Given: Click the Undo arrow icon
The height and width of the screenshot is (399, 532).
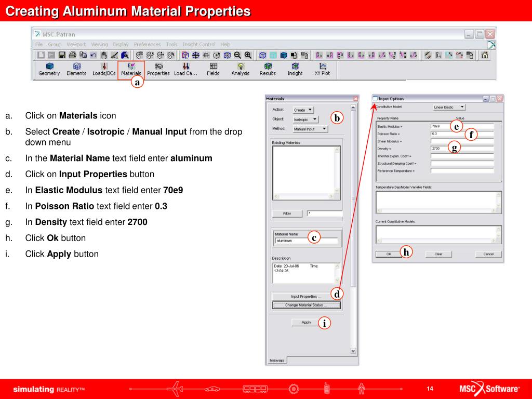Looking at the screenshot, I should tap(94, 55).
